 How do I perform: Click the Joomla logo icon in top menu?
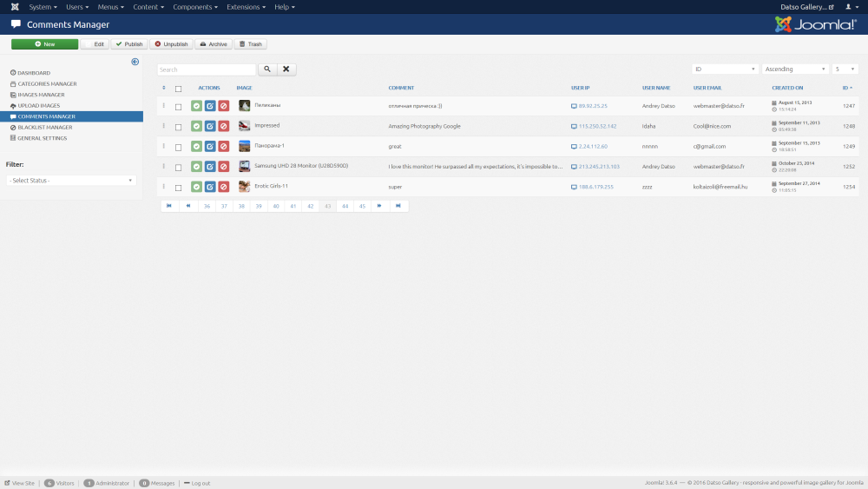pyautogui.click(x=11, y=7)
